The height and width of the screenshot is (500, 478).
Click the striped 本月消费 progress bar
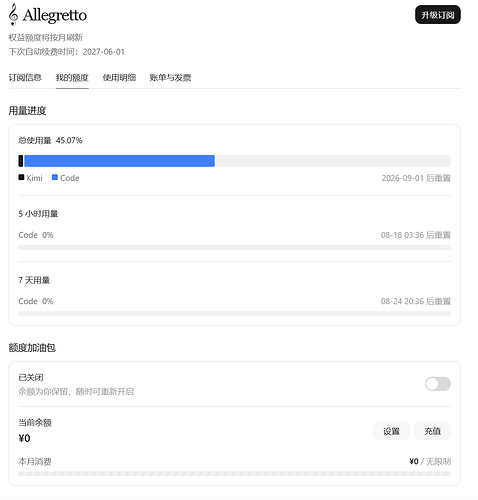[234, 474]
